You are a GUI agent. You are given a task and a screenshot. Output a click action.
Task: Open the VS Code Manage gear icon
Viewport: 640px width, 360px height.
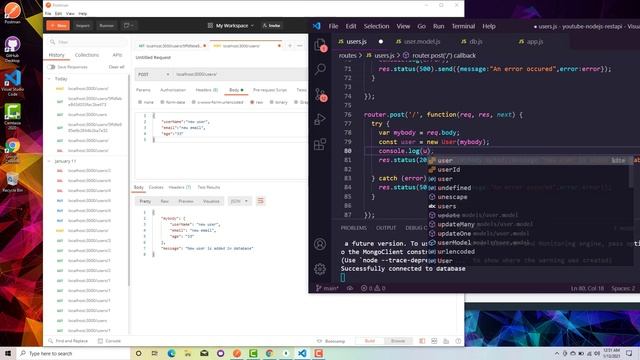pos(320,269)
